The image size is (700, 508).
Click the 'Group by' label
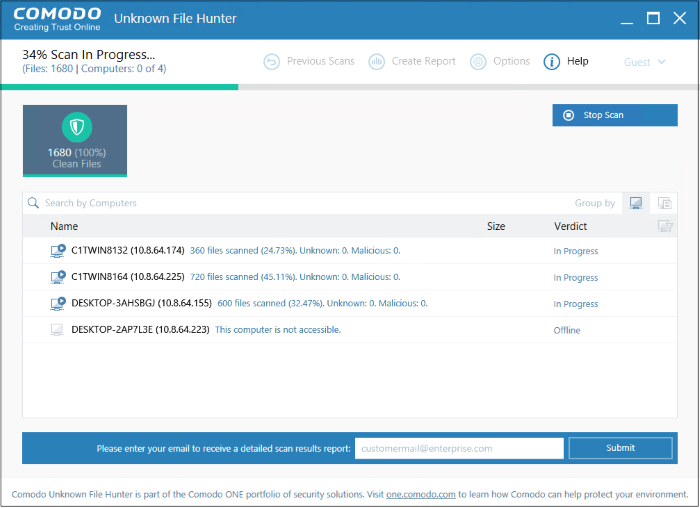tap(595, 203)
